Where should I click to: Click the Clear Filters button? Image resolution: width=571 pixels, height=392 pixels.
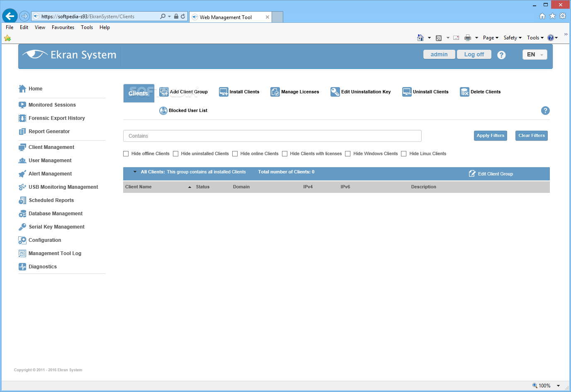coord(532,136)
